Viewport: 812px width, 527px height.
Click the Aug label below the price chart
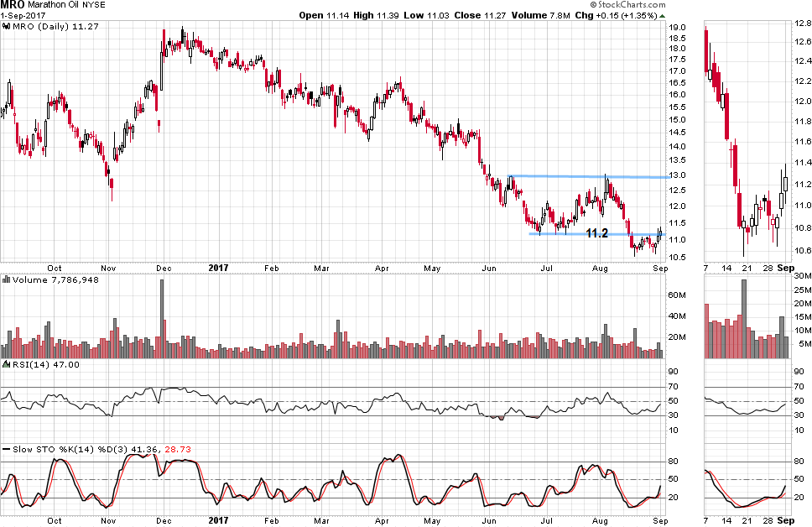coord(600,268)
